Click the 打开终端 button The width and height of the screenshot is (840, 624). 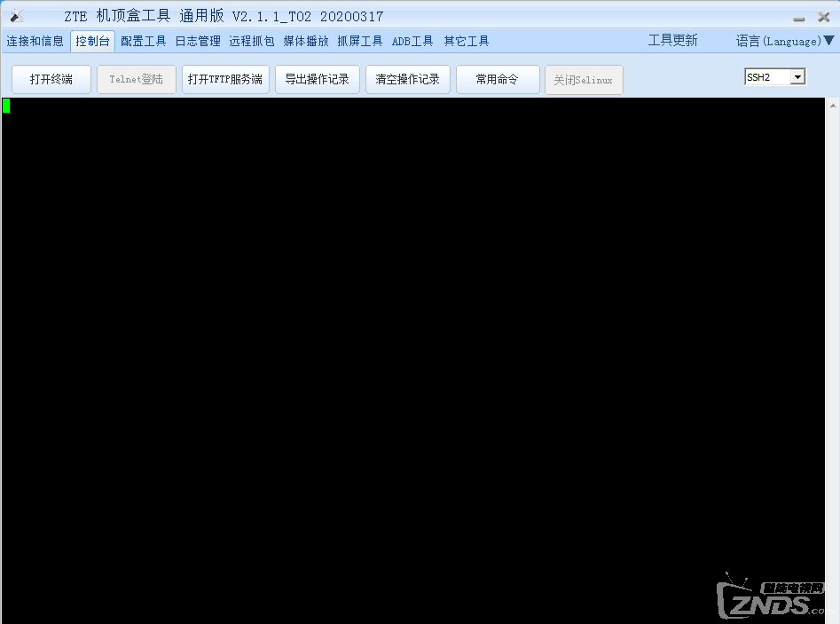click(51, 79)
